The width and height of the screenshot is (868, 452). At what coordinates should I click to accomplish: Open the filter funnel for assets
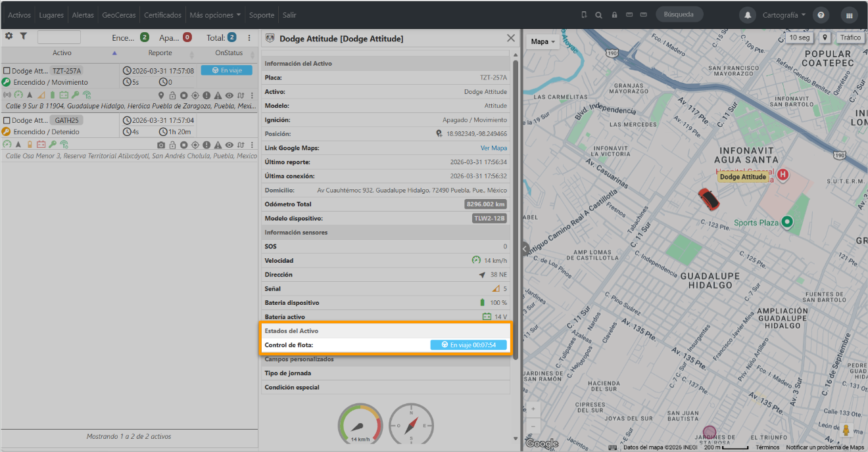coord(23,37)
